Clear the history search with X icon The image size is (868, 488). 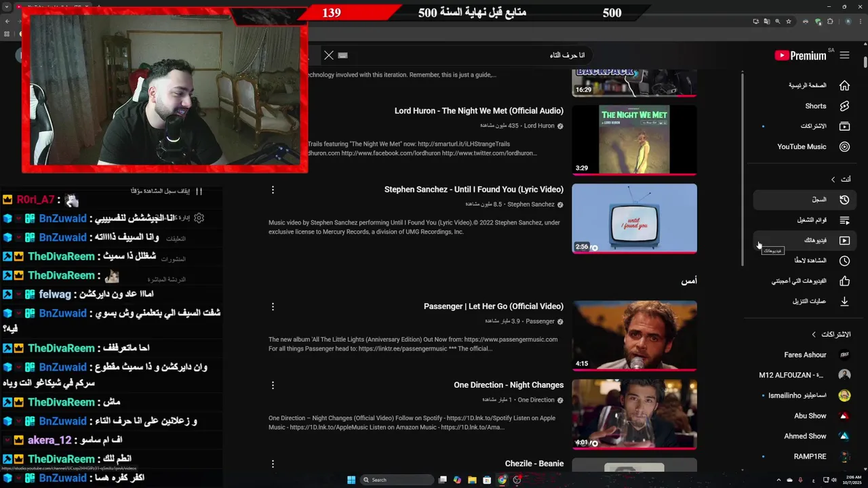point(329,55)
